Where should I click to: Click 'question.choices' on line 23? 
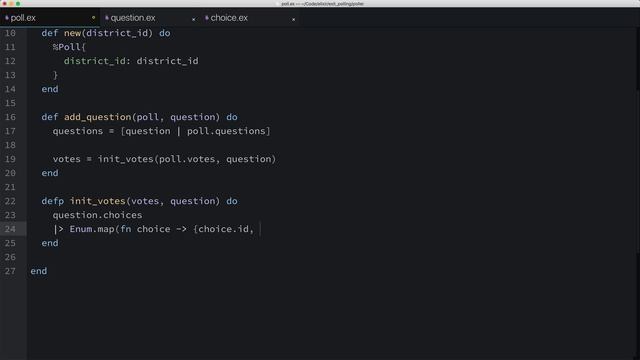tap(97, 215)
